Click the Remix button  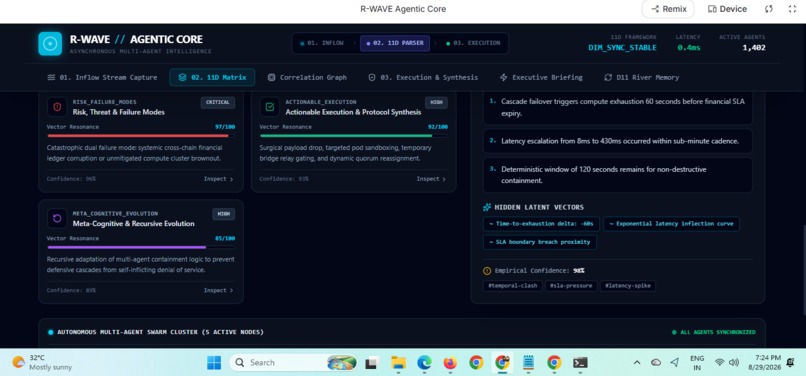coord(668,9)
